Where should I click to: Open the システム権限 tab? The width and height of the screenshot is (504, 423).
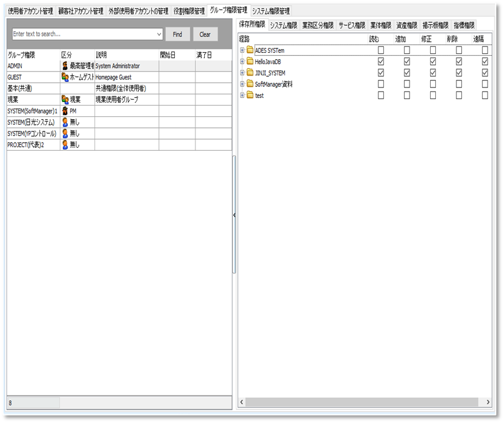coord(283,25)
